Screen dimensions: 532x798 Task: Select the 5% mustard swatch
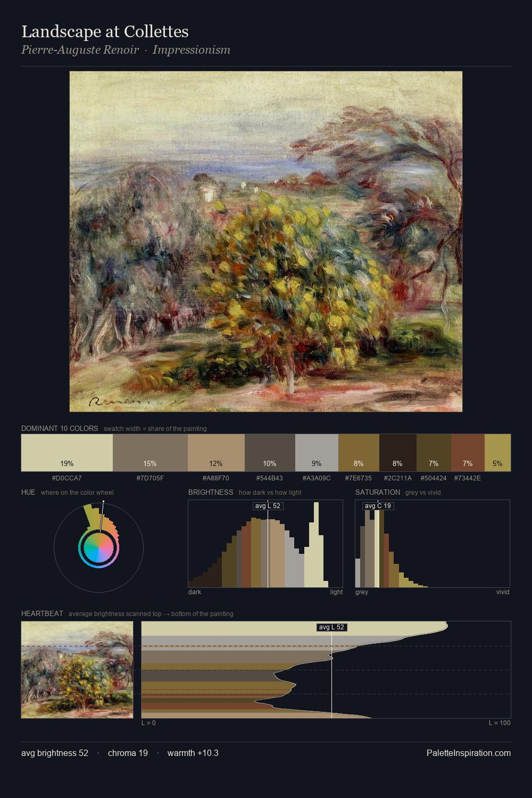pos(497,453)
